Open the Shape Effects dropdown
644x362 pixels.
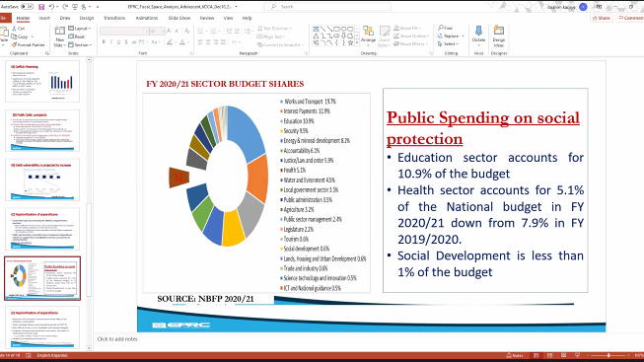410,44
